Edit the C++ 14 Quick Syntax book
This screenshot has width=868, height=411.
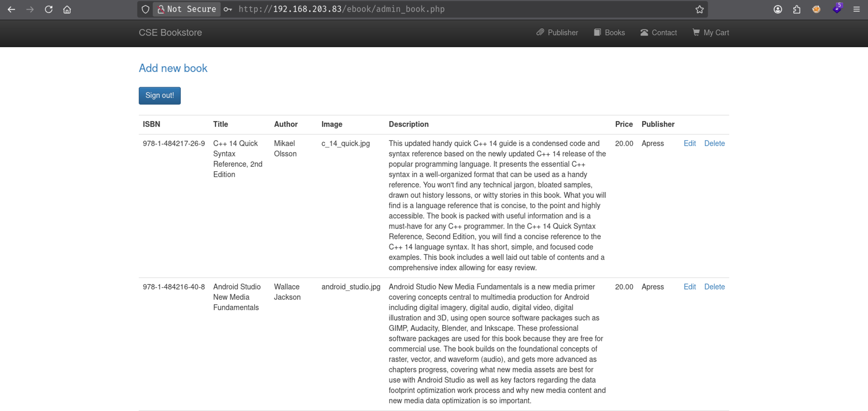[689, 143]
